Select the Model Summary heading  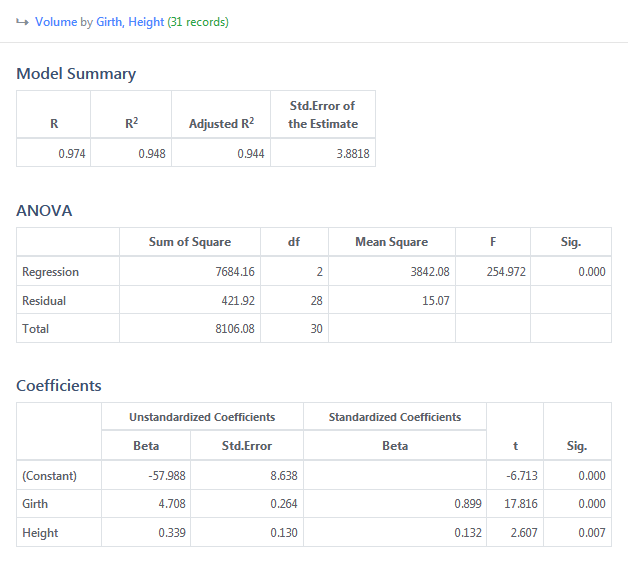point(76,74)
